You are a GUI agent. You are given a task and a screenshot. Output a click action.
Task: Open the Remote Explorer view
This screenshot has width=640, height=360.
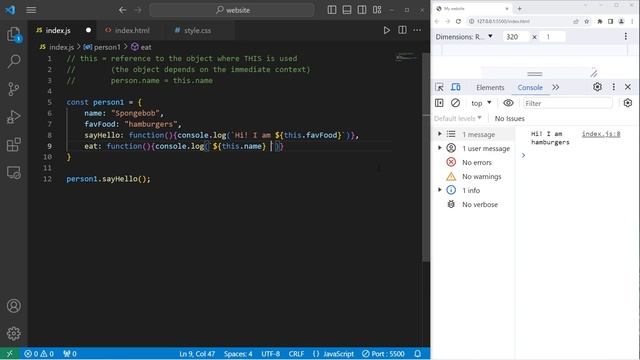pos(13,172)
